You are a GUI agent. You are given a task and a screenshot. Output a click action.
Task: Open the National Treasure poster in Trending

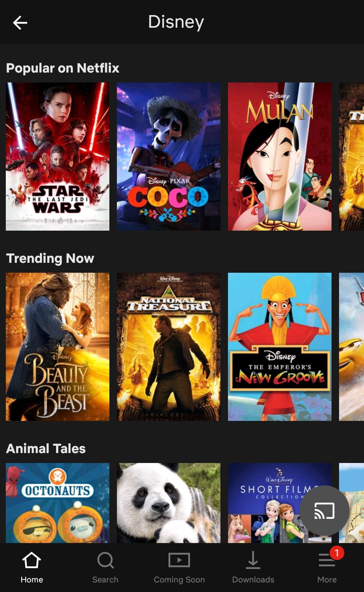coord(168,347)
